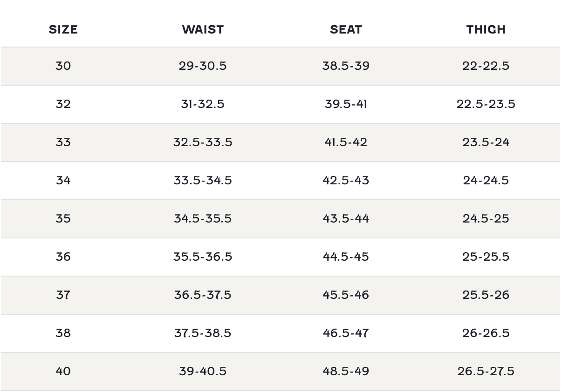Click the size 34 cell
The image size is (562, 392).
(x=63, y=180)
